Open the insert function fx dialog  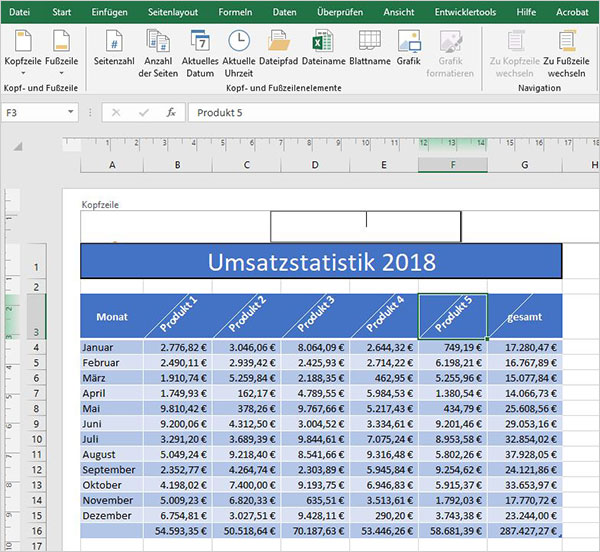171,112
